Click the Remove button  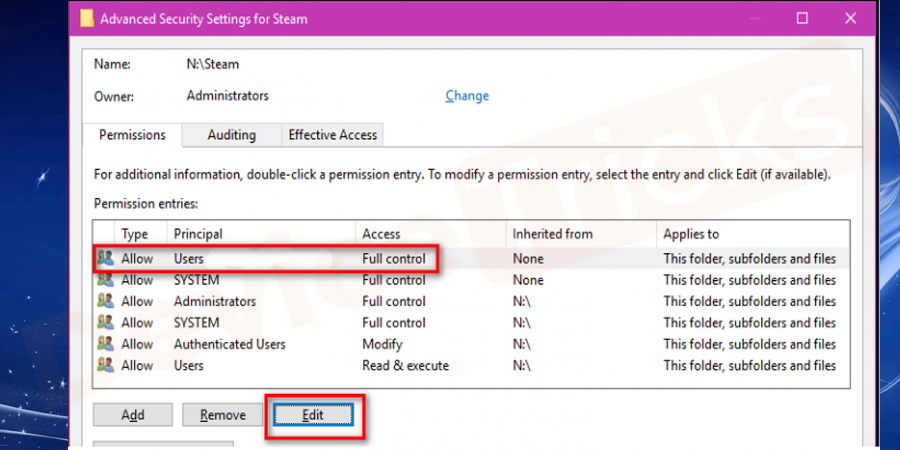[223, 414]
